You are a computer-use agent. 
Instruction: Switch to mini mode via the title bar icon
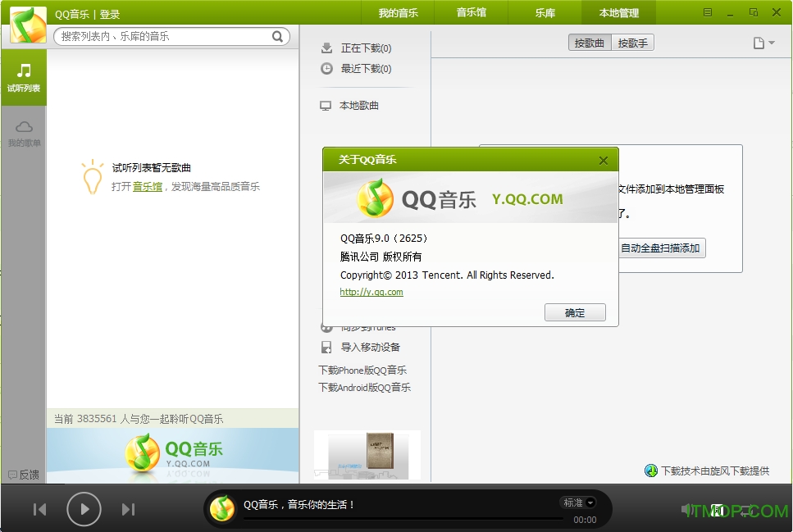tap(754, 12)
